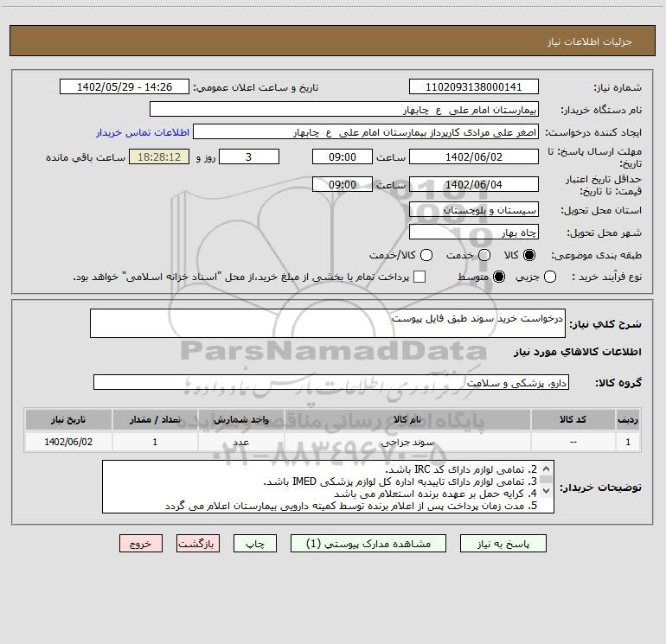Screen dimensions: 666x644
Task: Click the ردیف column header
Action: coord(628,420)
